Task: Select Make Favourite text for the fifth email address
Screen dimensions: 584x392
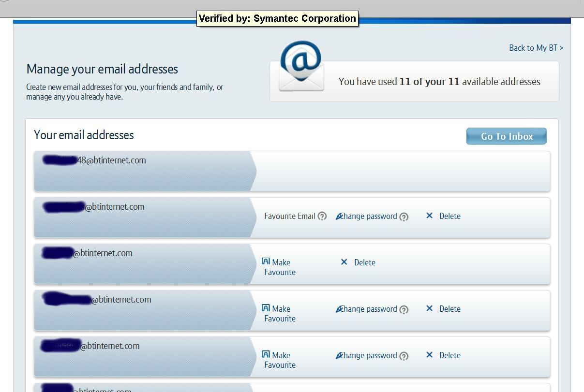Action: tap(280, 360)
